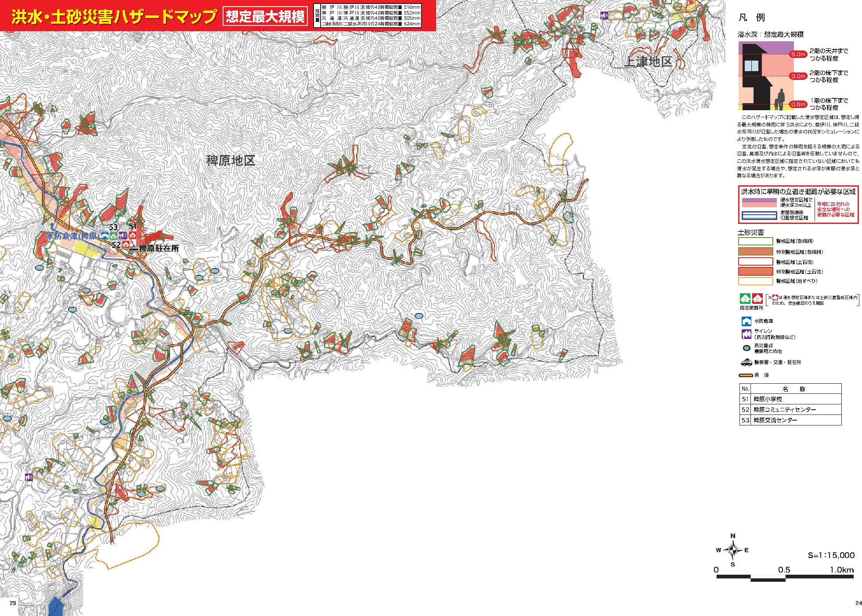Screen dimensions: 862x616
Task: Click the title 洪水・土砂災害ハザードマップ
Action: point(114,16)
